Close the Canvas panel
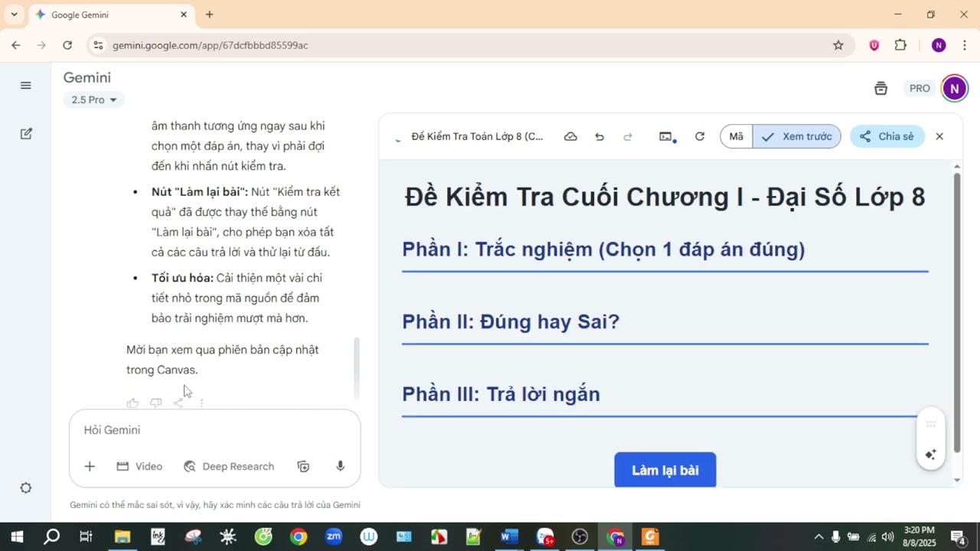This screenshot has height=551, width=980. point(939,136)
